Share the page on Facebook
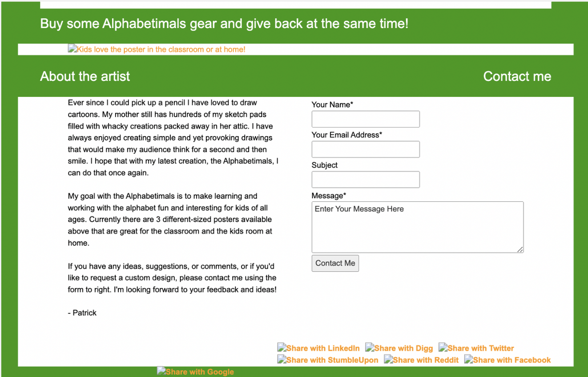The image size is (588, 377). pyautogui.click(x=507, y=360)
